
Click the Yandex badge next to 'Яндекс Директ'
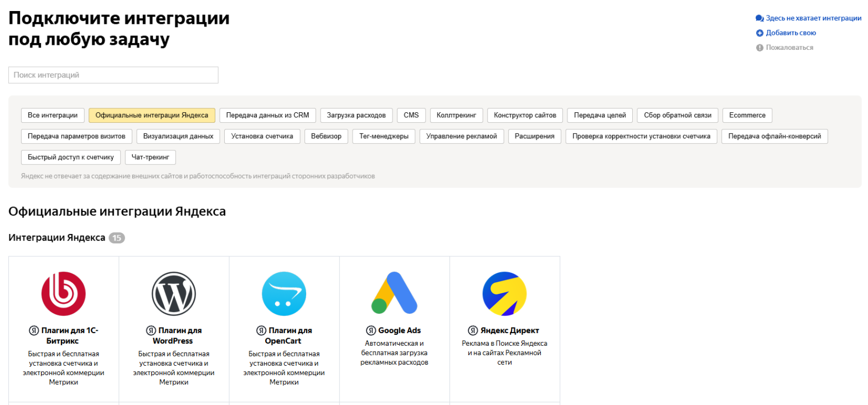coord(473,330)
